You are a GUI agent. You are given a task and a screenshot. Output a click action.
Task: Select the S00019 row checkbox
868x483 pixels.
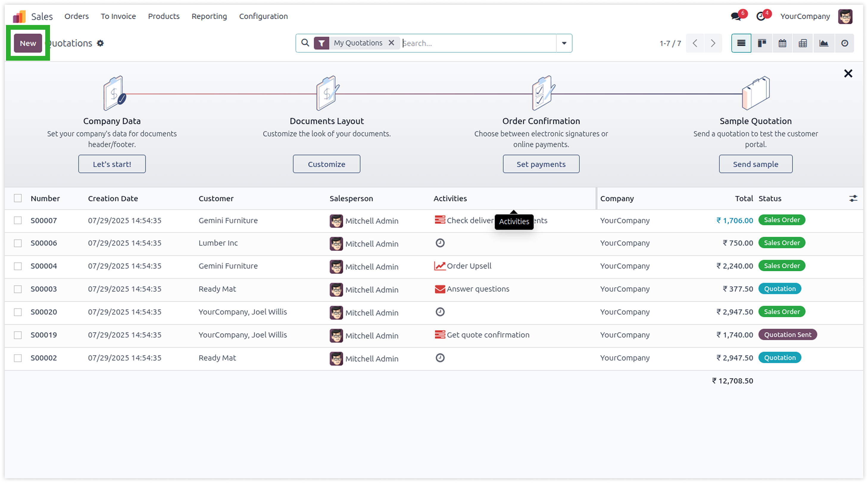click(18, 335)
